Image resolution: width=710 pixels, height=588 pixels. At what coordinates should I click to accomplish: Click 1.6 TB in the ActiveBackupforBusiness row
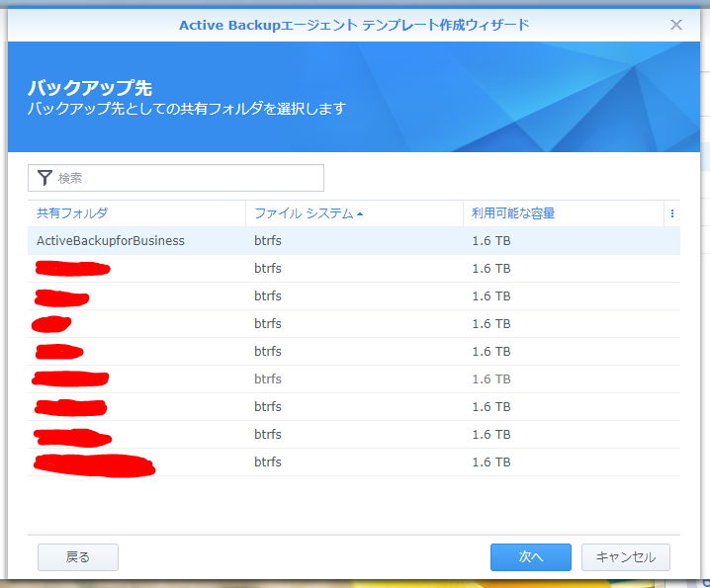(x=491, y=241)
